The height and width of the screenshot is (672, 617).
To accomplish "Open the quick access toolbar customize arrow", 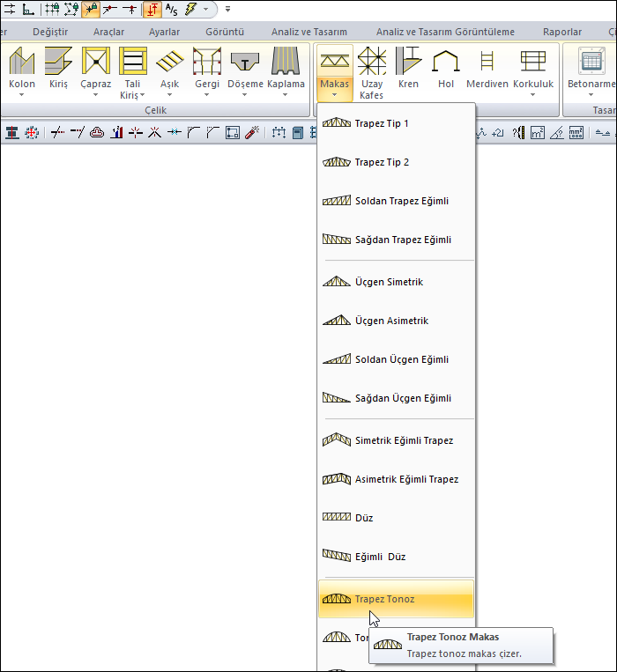I will click(x=227, y=10).
